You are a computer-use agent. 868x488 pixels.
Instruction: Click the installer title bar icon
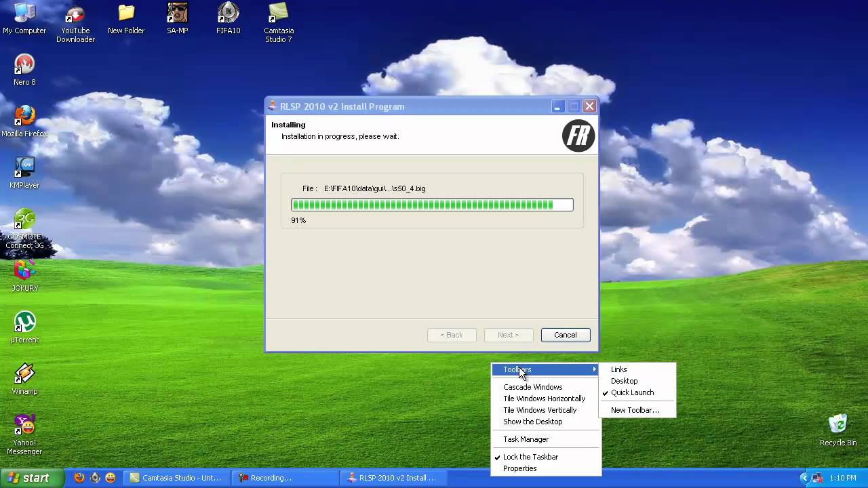pos(273,106)
